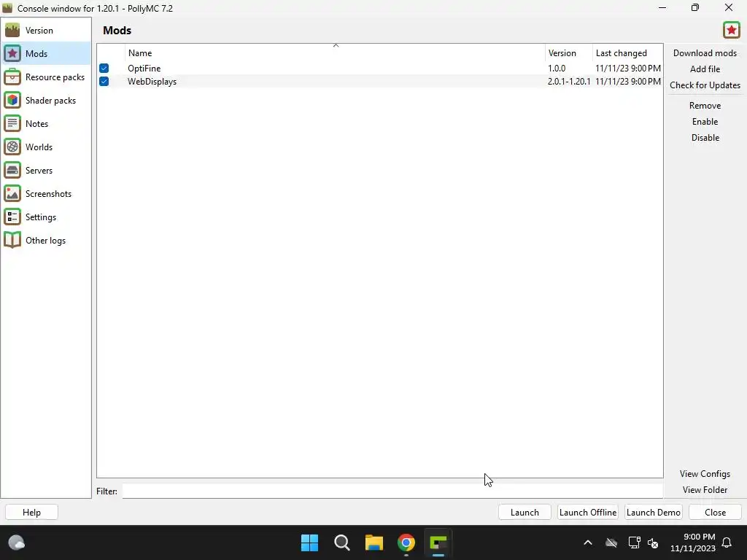Image resolution: width=747 pixels, height=560 pixels.
Task: Click Check for Updates
Action: click(705, 85)
